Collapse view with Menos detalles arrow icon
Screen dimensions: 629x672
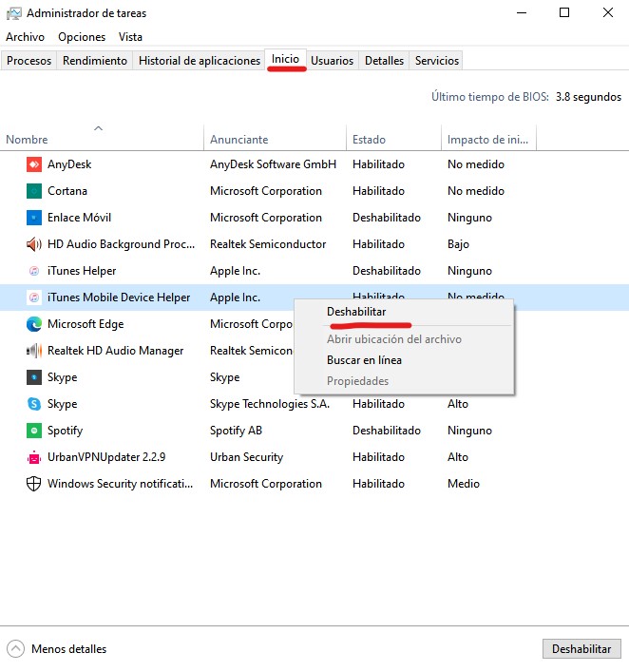[x=15, y=648]
